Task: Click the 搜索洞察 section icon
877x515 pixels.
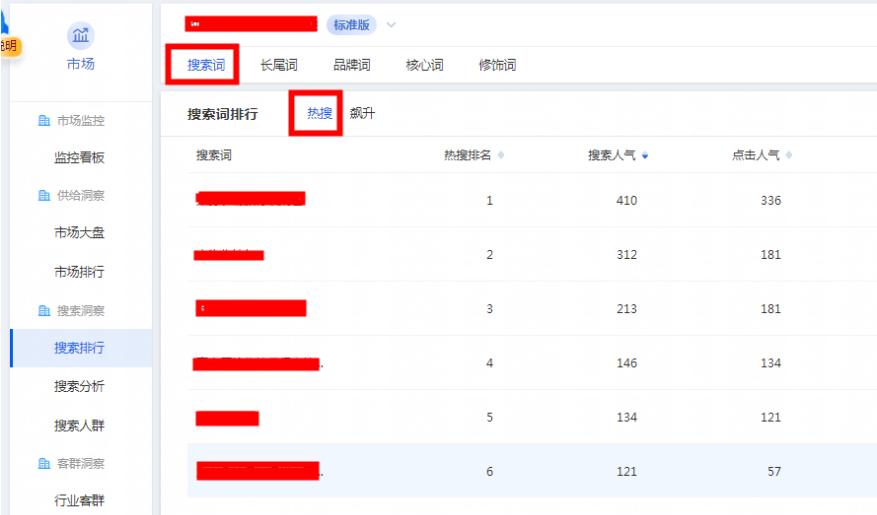Action: 44,310
